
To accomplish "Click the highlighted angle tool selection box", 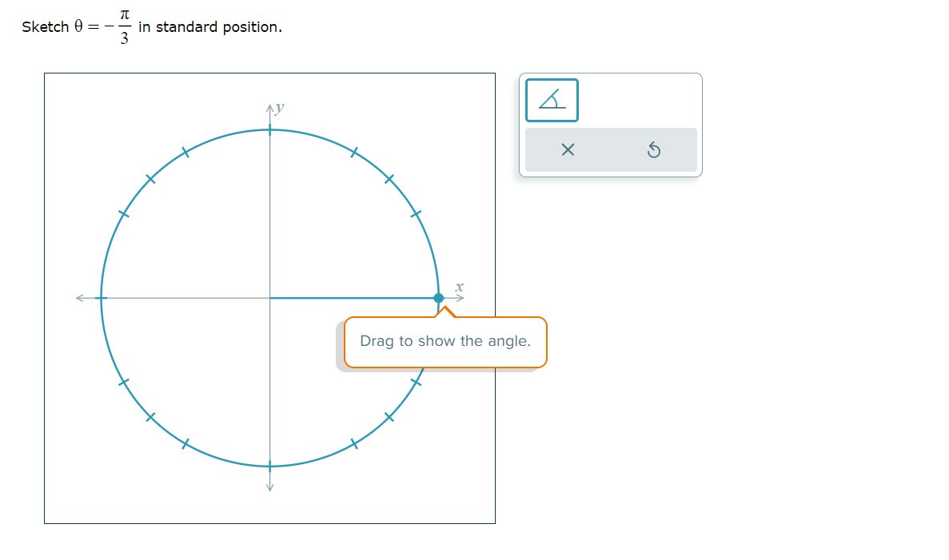I will pyautogui.click(x=551, y=99).
